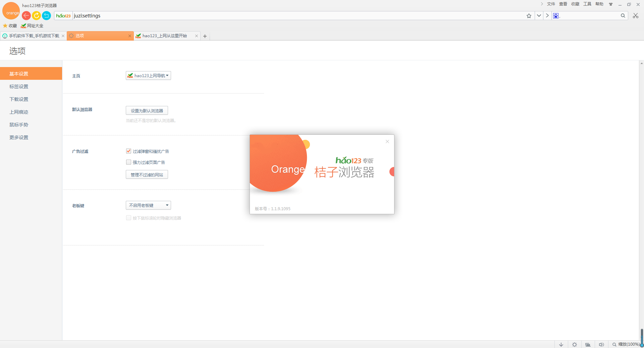Open the homepage hao123上网导航 dropdown
644x348 pixels.
(148, 75)
